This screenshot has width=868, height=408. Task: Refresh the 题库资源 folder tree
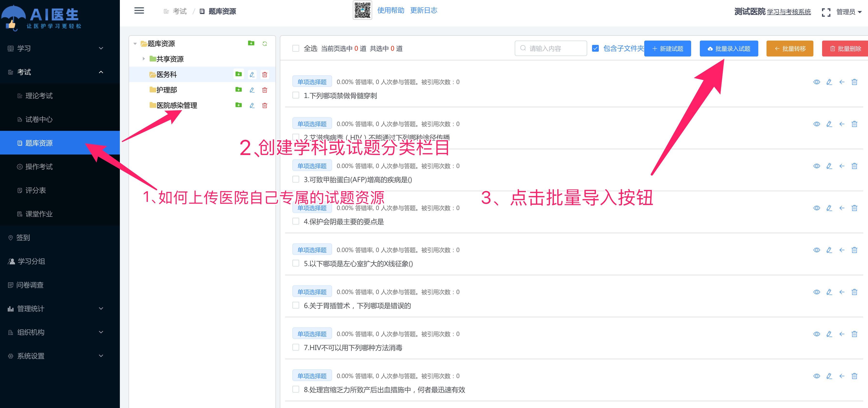tap(265, 43)
